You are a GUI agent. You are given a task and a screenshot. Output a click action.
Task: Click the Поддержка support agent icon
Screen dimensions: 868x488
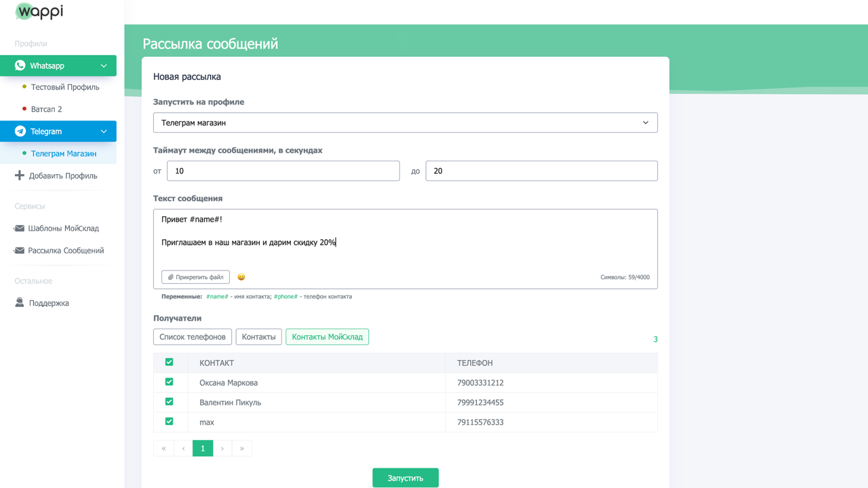click(19, 303)
